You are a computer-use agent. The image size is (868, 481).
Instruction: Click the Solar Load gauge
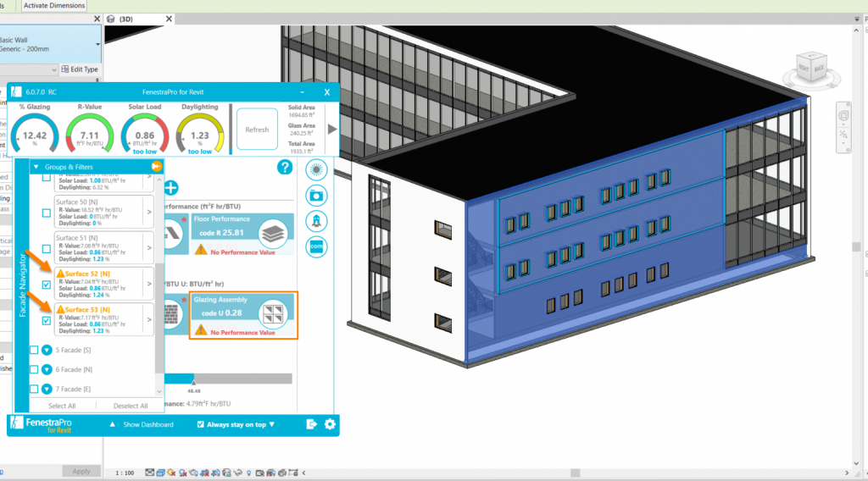point(145,133)
